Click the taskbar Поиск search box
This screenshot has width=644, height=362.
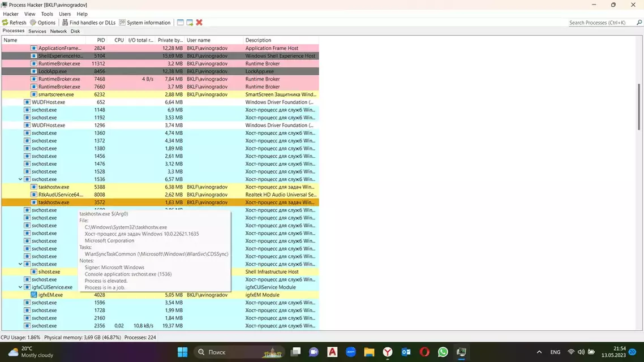tap(239, 352)
